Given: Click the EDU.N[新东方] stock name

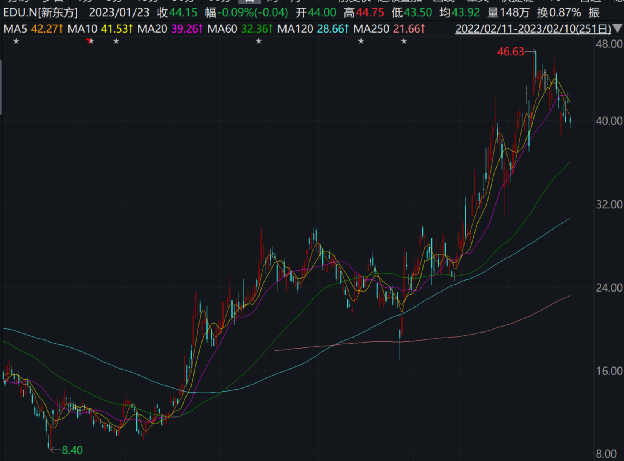Looking at the screenshot, I should tap(41, 13).
